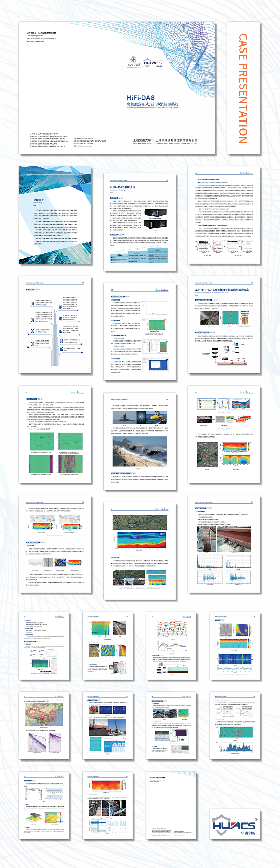Open page 19 with car and tunnel photos
This screenshot has width=280, height=868.
(171, 726)
